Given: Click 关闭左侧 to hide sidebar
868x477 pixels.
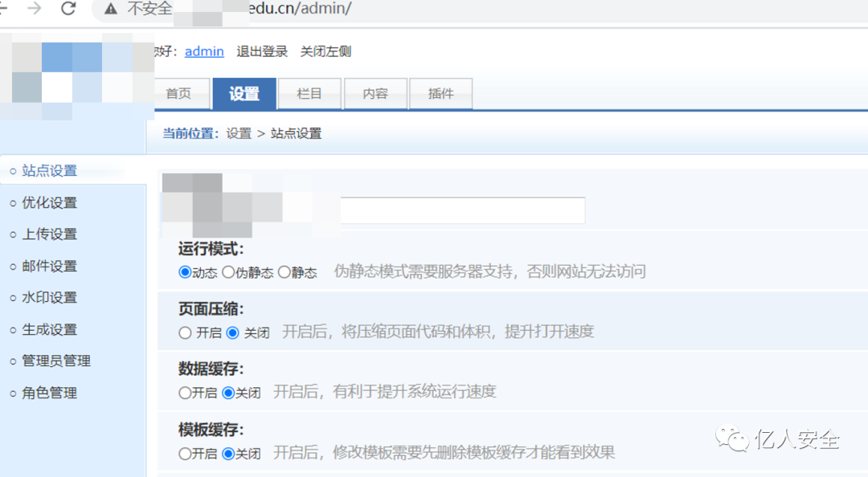Looking at the screenshot, I should [x=325, y=51].
